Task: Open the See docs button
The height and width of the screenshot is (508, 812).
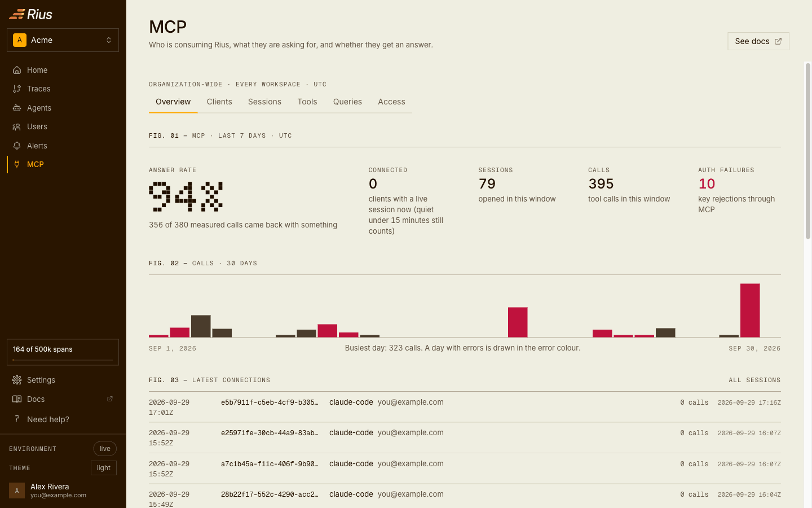Action: point(758,41)
